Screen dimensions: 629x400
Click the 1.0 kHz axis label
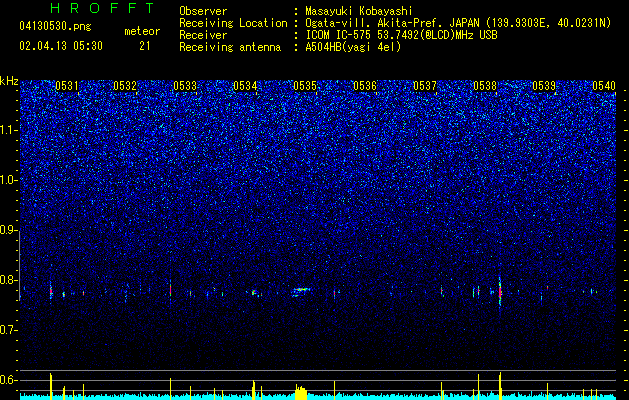(9, 180)
